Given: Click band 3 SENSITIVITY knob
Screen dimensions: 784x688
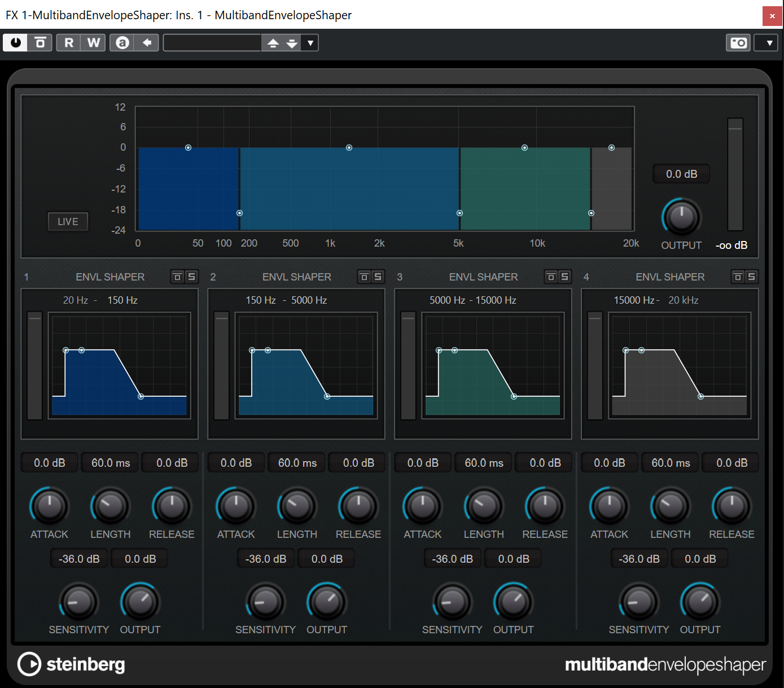Looking at the screenshot, I should coord(452,602).
